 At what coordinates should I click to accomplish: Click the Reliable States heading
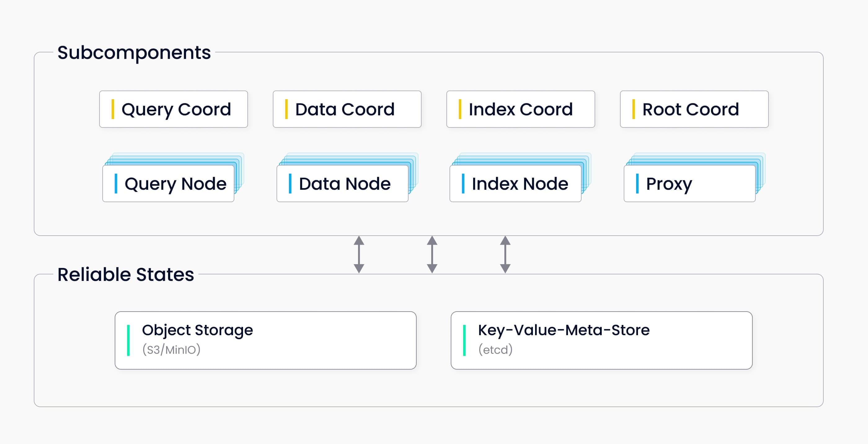coord(126,274)
